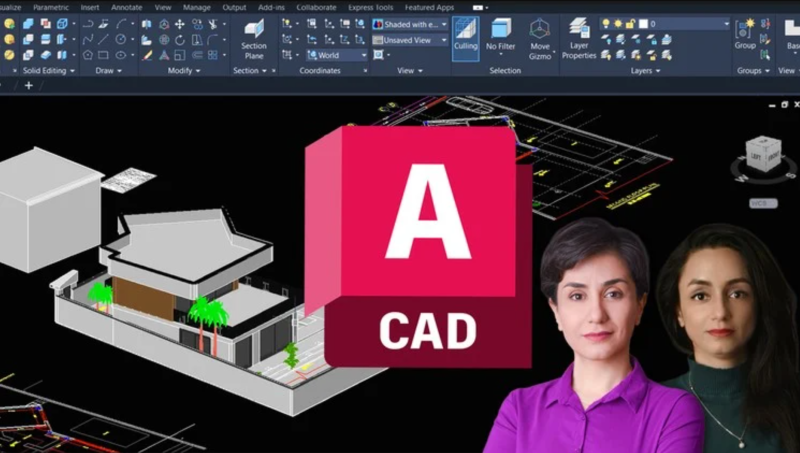
Task: Open the Unsaved View dropdown
Action: [410, 40]
